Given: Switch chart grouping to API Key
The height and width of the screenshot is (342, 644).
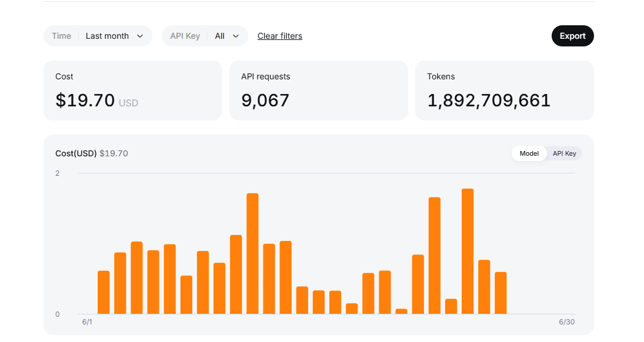Looking at the screenshot, I should pos(565,153).
